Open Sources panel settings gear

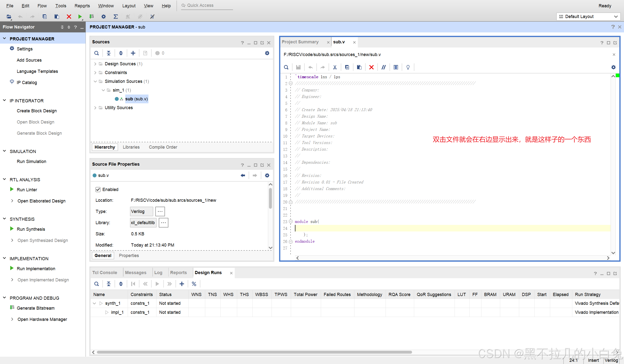267,53
